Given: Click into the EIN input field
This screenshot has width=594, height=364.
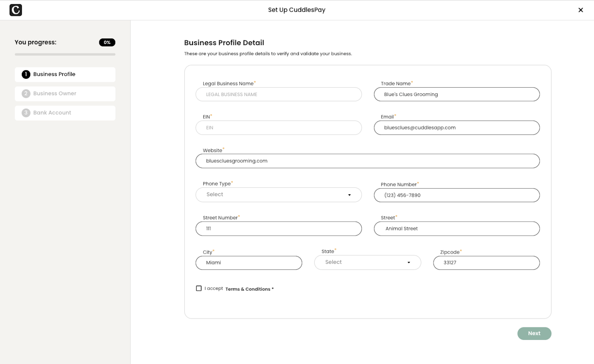Looking at the screenshot, I should tap(278, 128).
